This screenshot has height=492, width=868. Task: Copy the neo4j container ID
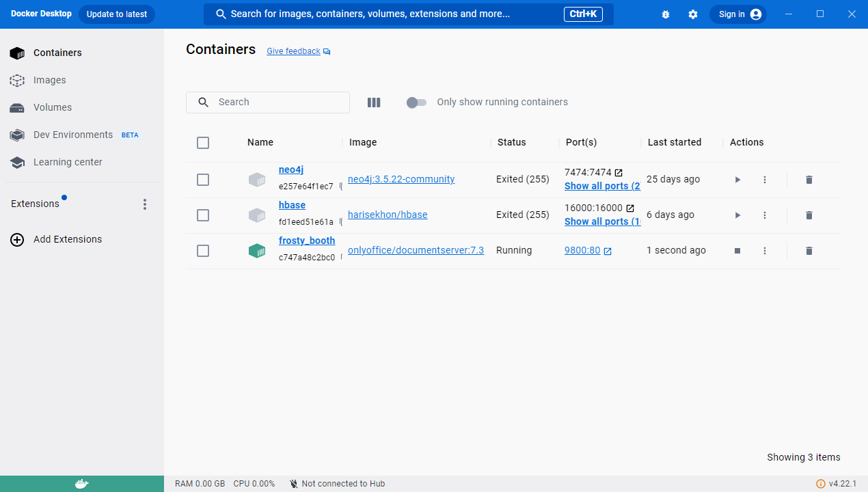pos(340,187)
